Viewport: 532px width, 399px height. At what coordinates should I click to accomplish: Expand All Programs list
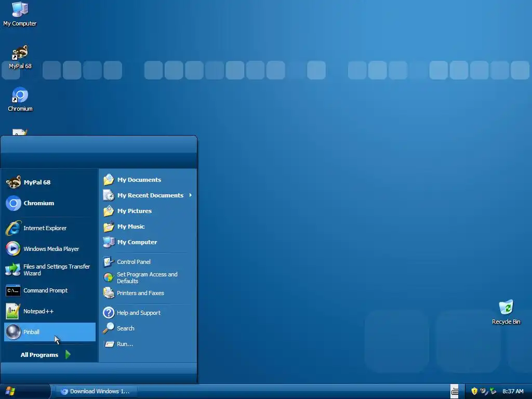[x=46, y=354]
